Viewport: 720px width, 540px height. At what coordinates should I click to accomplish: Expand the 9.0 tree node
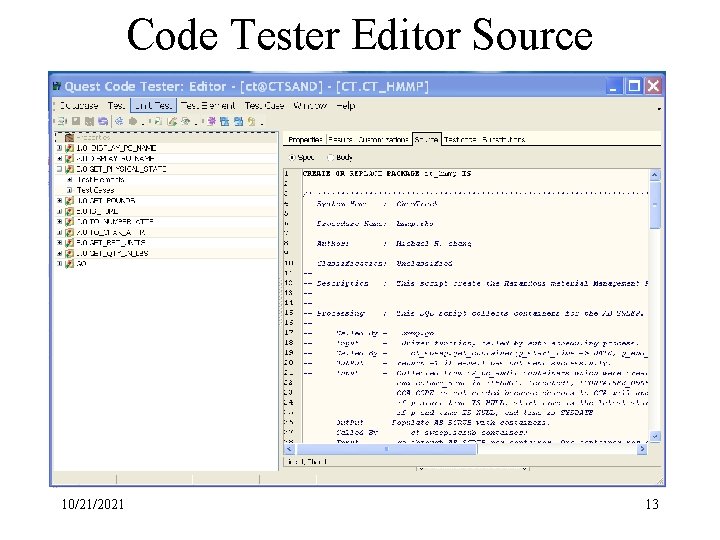[59, 253]
